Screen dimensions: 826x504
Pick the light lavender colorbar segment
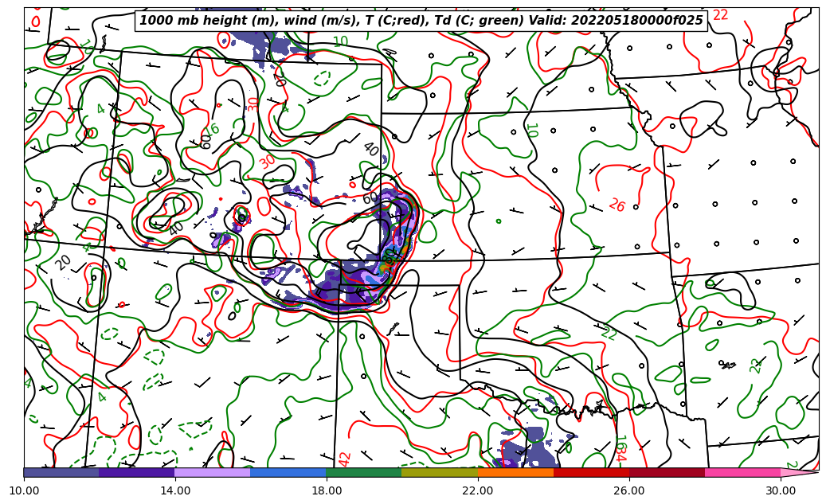pos(212,472)
